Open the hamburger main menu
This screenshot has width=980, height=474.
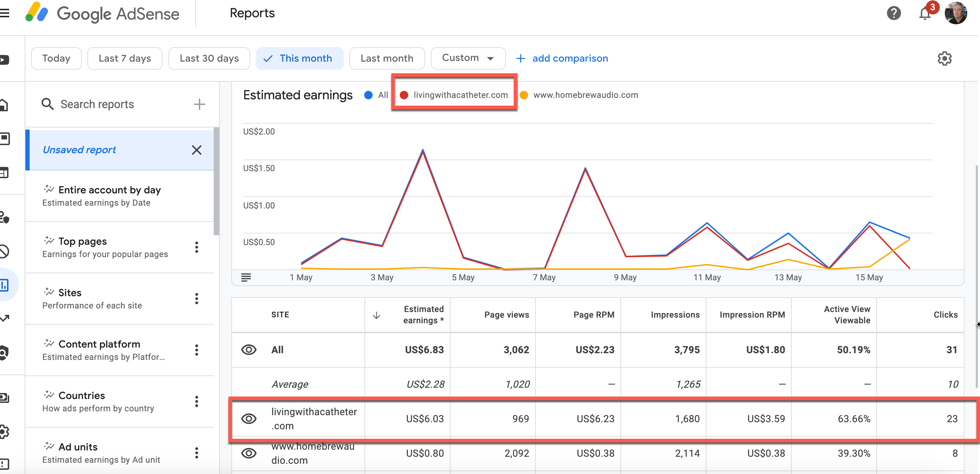[5, 13]
